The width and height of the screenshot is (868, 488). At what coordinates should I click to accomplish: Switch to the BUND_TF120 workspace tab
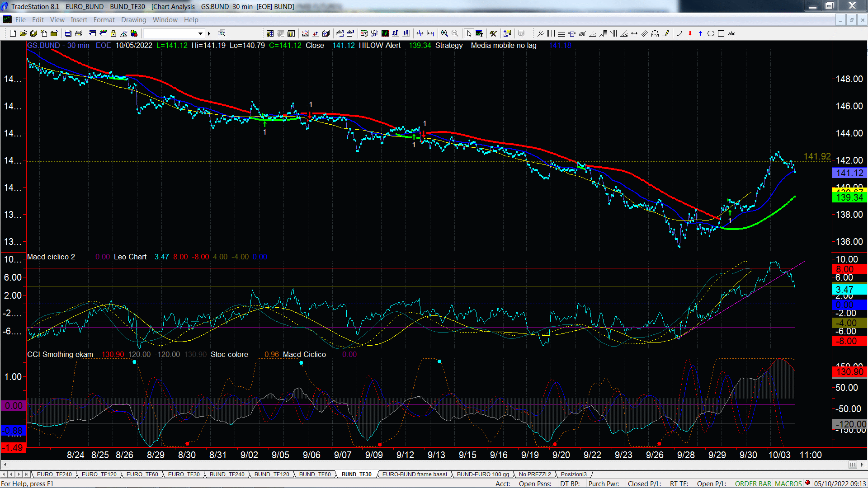pos(272,474)
